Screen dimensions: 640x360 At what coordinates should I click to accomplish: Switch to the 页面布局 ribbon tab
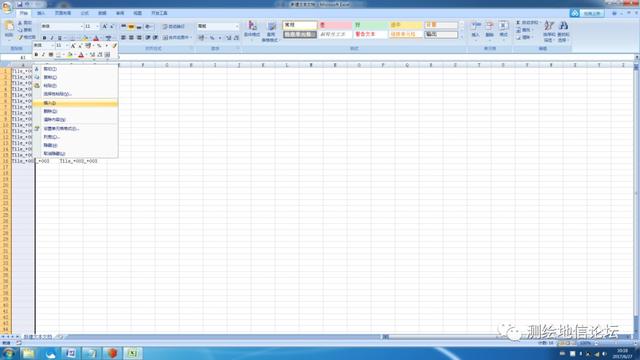[63, 13]
